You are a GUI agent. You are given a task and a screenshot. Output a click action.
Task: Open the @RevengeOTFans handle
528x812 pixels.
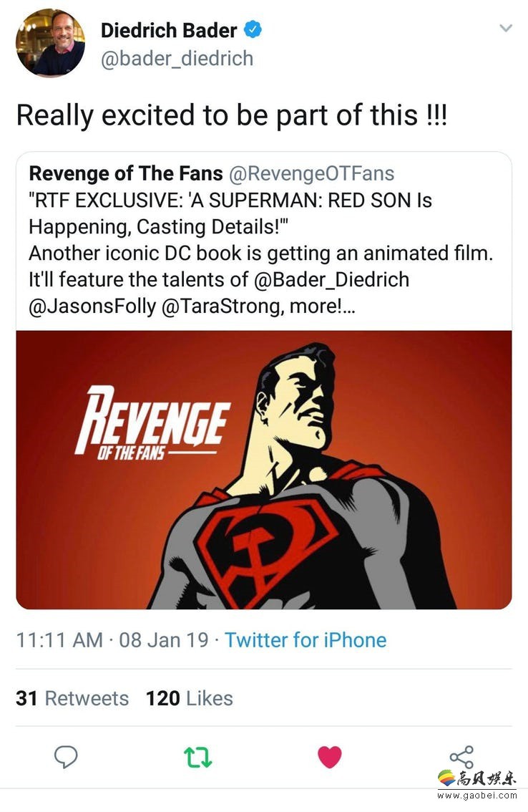pyautogui.click(x=311, y=173)
